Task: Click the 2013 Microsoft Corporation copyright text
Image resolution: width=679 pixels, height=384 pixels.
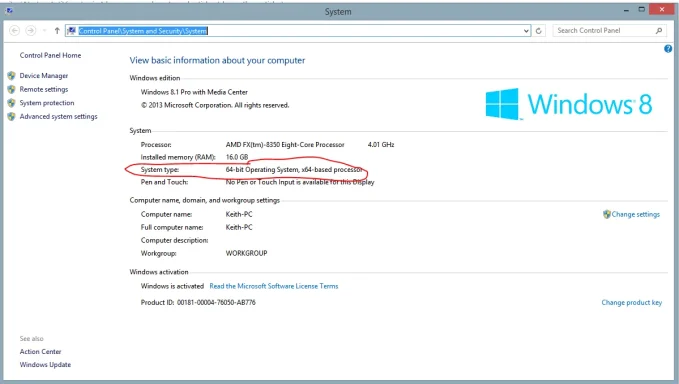Action: [215, 105]
